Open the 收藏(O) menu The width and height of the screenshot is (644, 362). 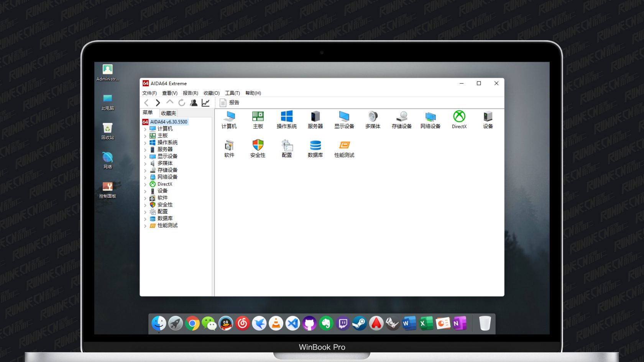click(x=212, y=93)
